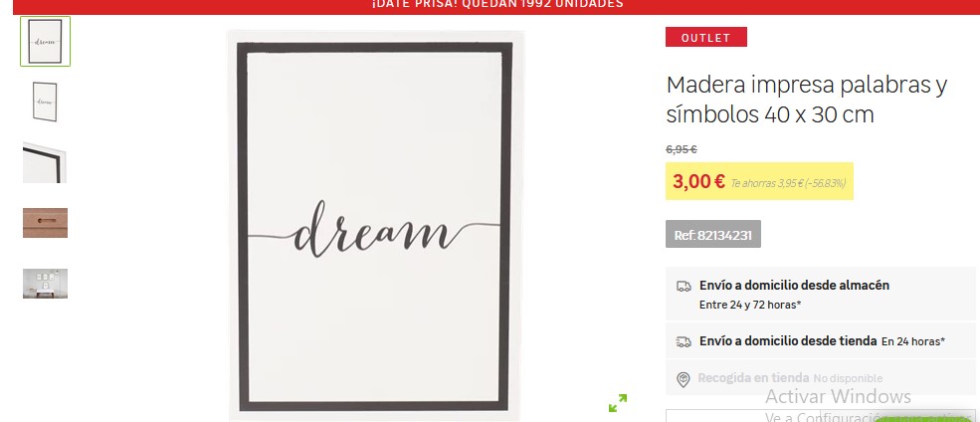Viewport: 980px width, 422px height.
Task: Select the wooden back hanger thumbnail
Action: pyautogui.click(x=45, y=223)
